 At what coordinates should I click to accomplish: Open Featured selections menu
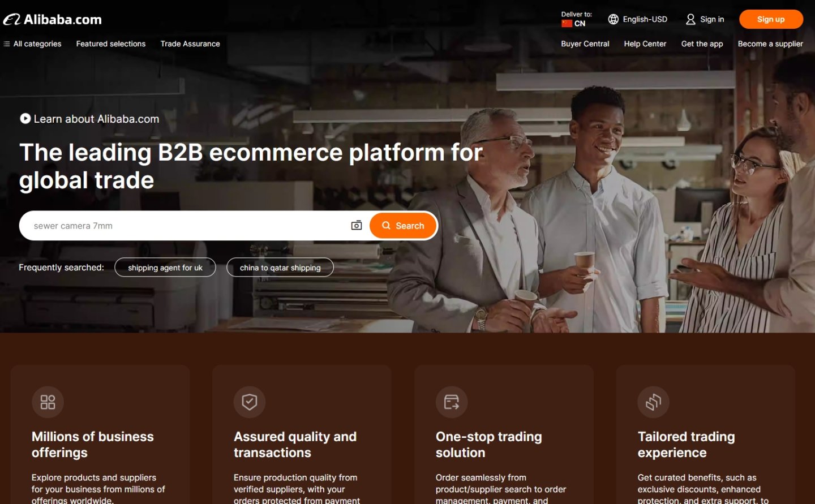tap(111, 44)
